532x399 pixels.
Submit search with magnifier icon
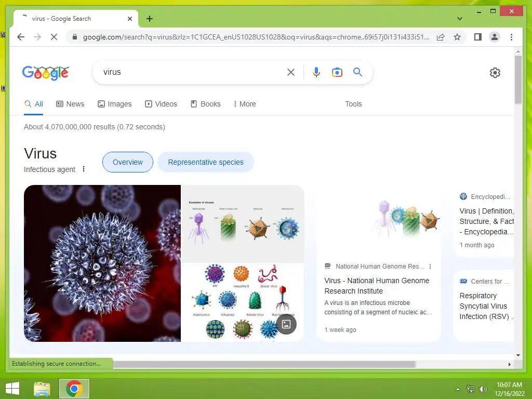tap(357, 72)
